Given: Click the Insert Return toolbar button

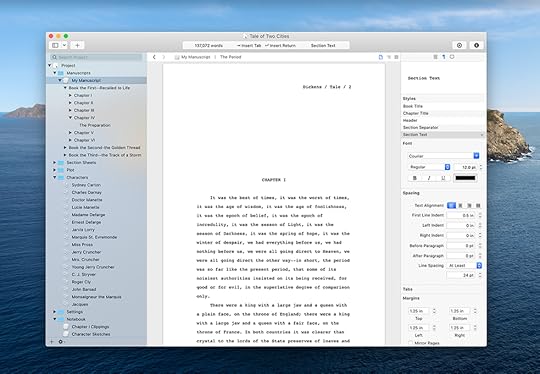Looking at the screenshot, I should [x=280, y=45].
